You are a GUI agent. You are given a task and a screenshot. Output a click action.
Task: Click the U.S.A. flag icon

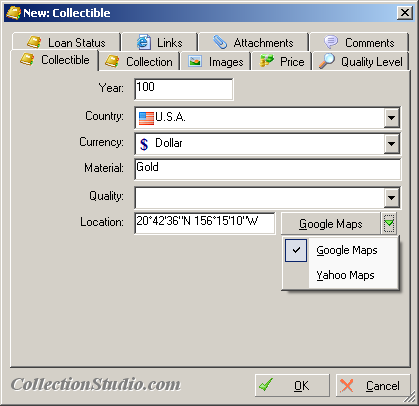pyautogui.click(x=146, y=118)
